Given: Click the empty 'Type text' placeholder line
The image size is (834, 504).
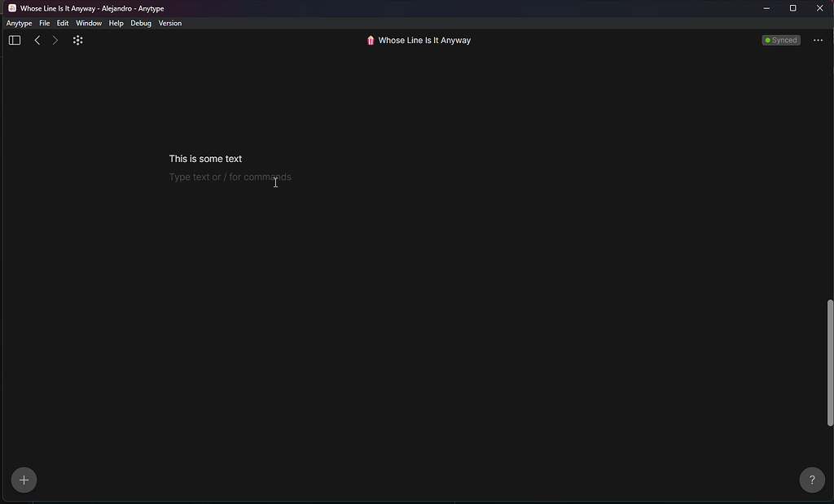Looking at the screenshot, I should click(230, 177).
